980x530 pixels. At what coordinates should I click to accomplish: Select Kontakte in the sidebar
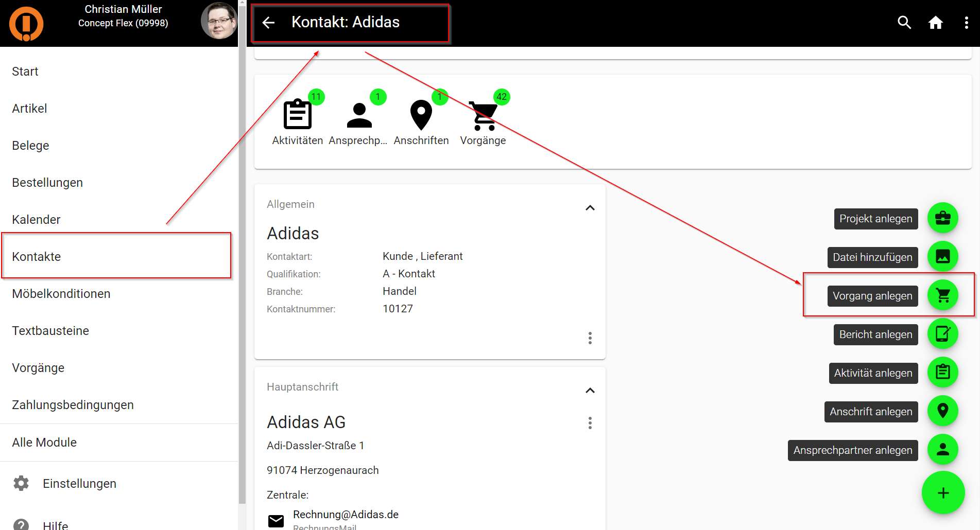pos(119,257)
